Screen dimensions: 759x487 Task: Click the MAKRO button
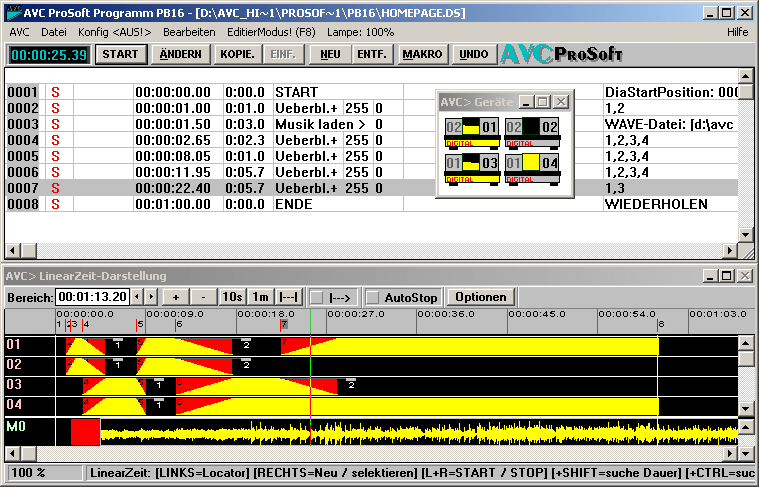pos(422,54)
